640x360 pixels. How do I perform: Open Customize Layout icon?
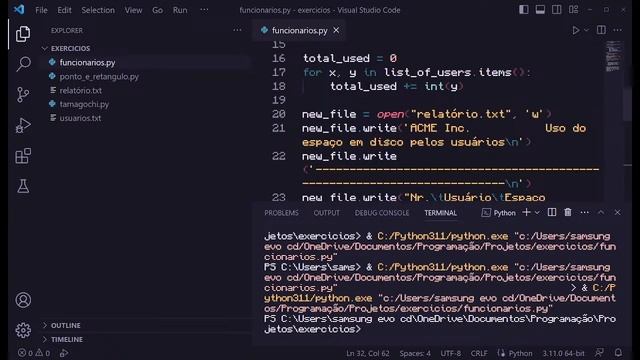tap(573, 10)
